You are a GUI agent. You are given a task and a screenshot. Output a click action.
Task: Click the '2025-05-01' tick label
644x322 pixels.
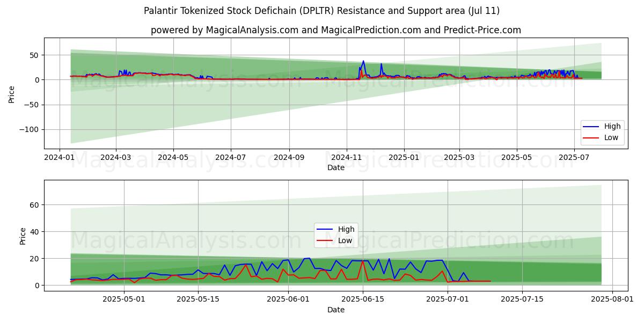(x=124, y=299)
